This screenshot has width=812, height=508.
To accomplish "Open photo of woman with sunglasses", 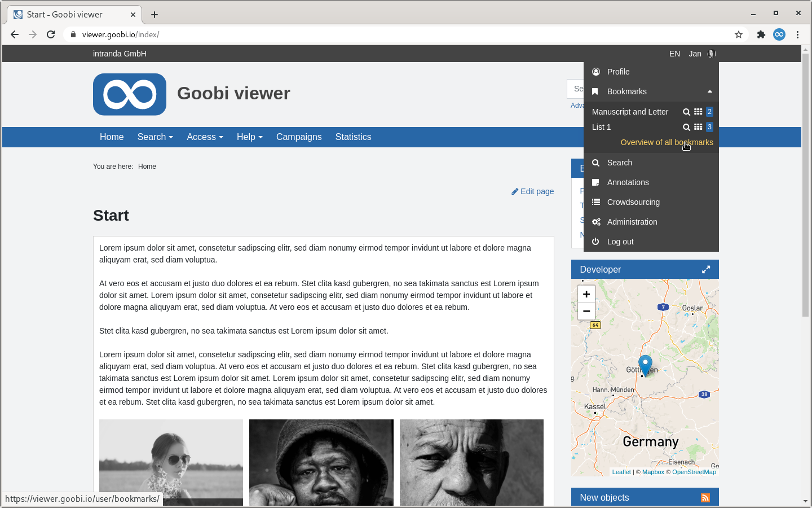I will point(171,462).
